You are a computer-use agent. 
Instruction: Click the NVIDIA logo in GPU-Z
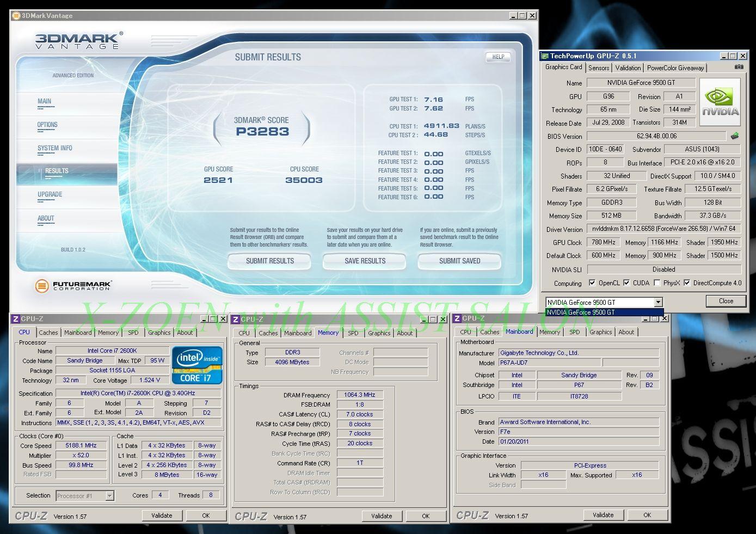point(720,102)
